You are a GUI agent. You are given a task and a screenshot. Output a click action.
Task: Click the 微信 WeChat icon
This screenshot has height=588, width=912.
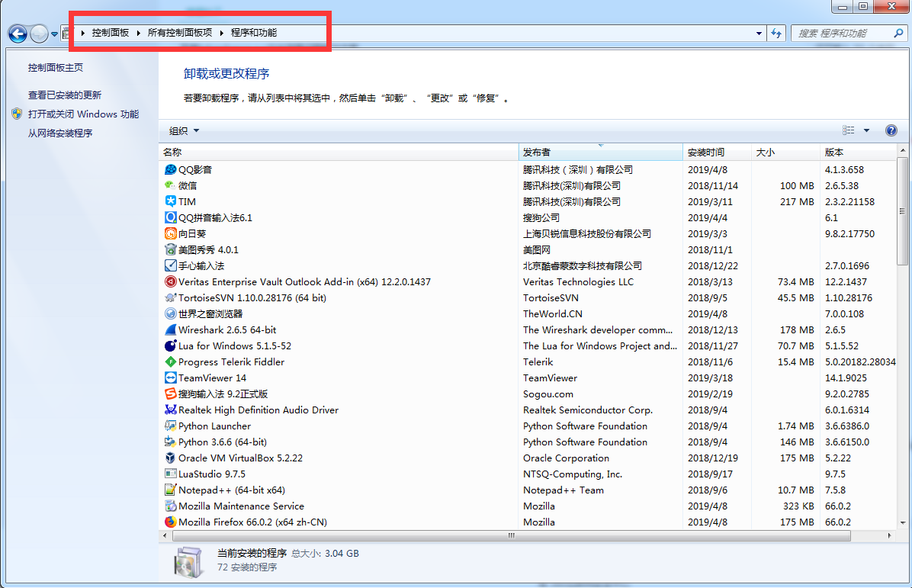click(x=170, y=185)
